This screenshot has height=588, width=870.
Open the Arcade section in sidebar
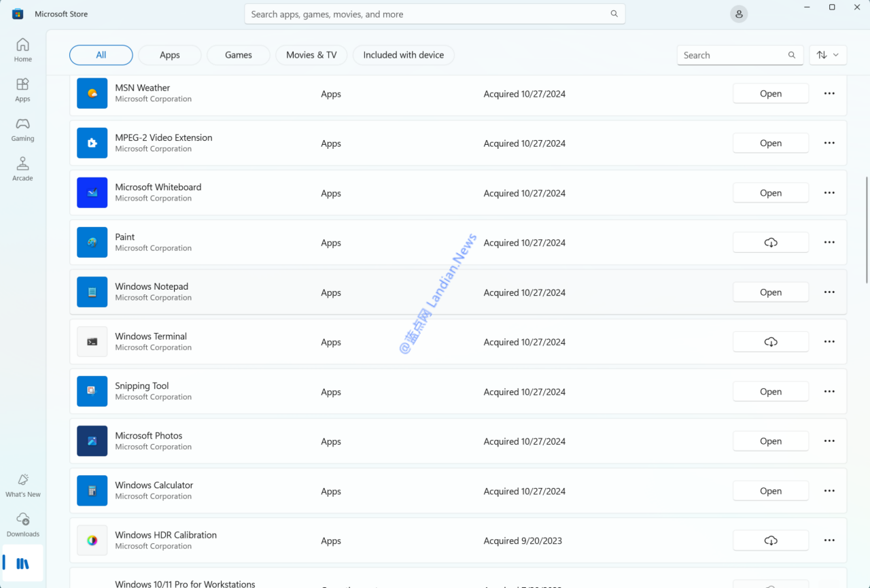click(x=22, y=169)
